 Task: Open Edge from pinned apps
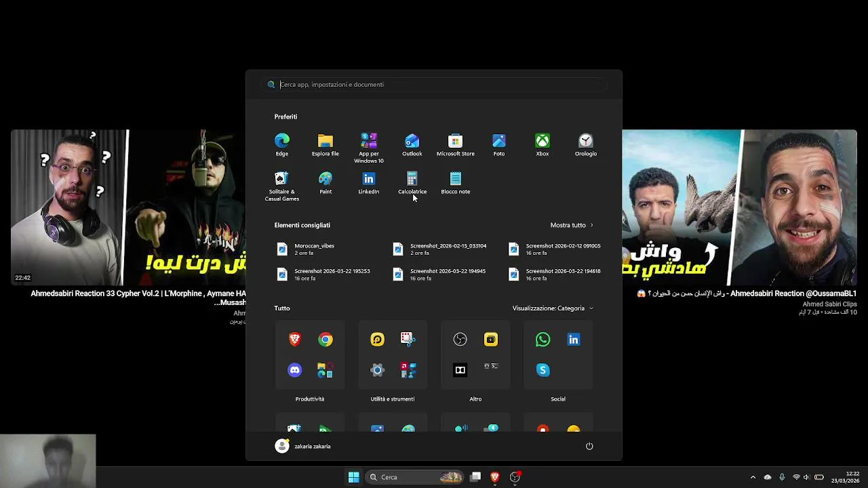[x=282, y=145]
